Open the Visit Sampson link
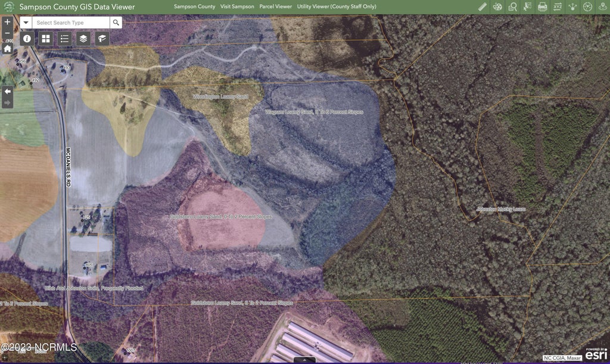The height and width of the screenshot is (364, 610). [x=237, y=7]
